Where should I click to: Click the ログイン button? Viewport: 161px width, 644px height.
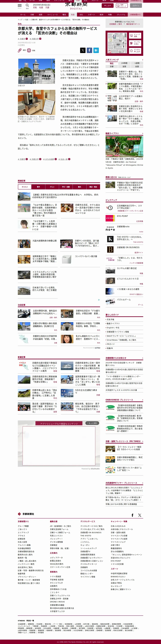(x=136, y=5)
